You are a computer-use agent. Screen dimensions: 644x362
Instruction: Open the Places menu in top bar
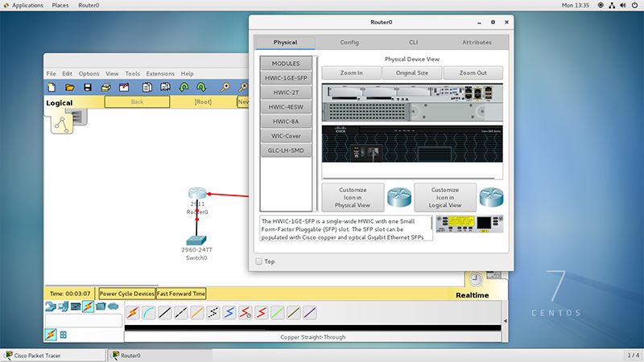60,6
